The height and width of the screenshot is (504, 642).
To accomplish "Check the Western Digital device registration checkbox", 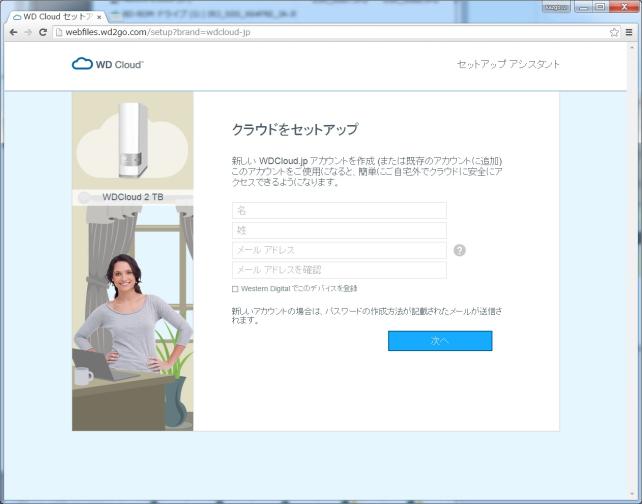I will (x=235, y=289).
